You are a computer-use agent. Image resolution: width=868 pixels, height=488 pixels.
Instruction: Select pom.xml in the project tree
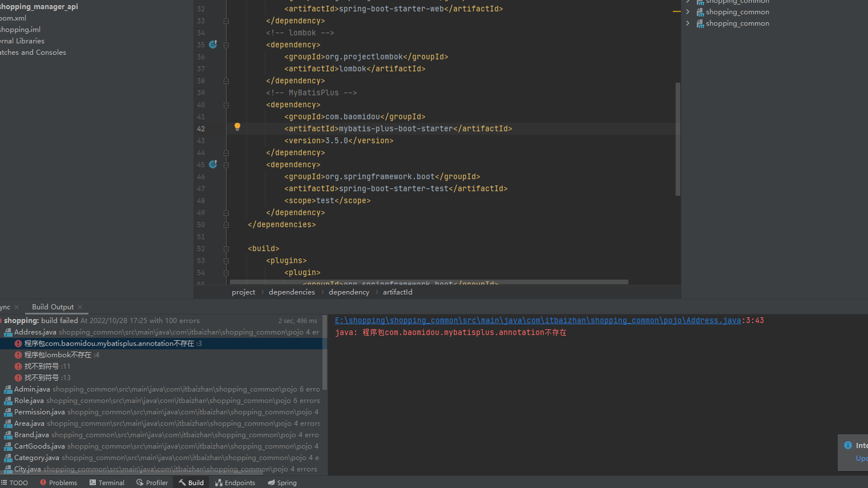click(x=13, y=18)
